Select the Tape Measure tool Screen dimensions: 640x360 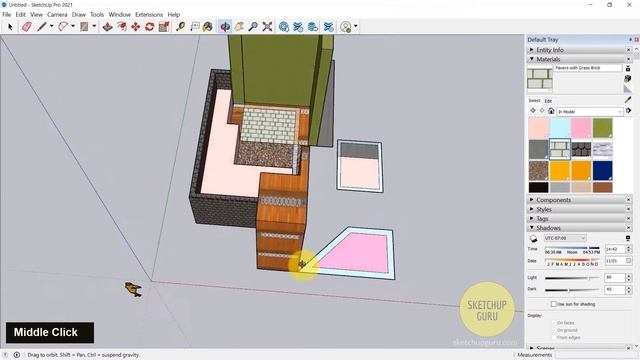tap(180, 27)
